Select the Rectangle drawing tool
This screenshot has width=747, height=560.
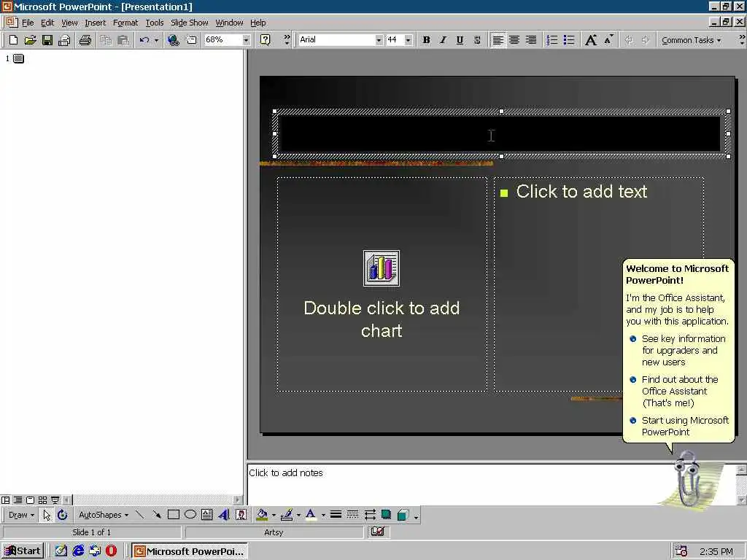coord(174,515)
